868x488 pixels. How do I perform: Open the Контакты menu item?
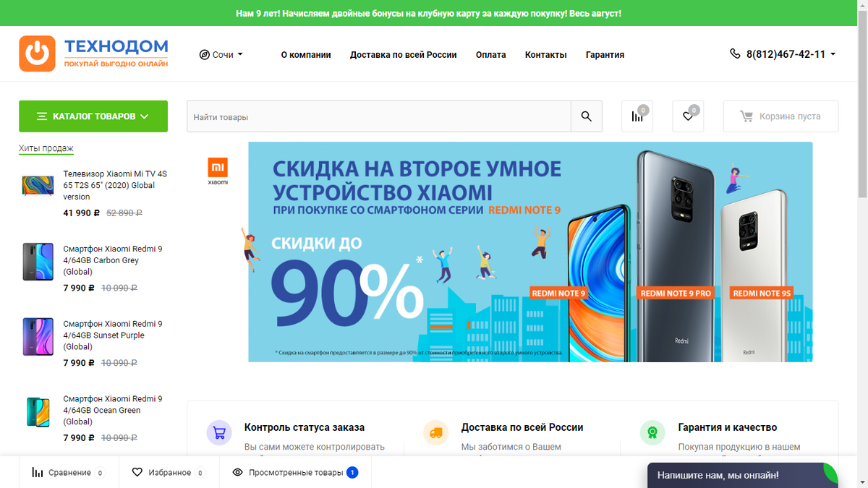click(546, 55)
